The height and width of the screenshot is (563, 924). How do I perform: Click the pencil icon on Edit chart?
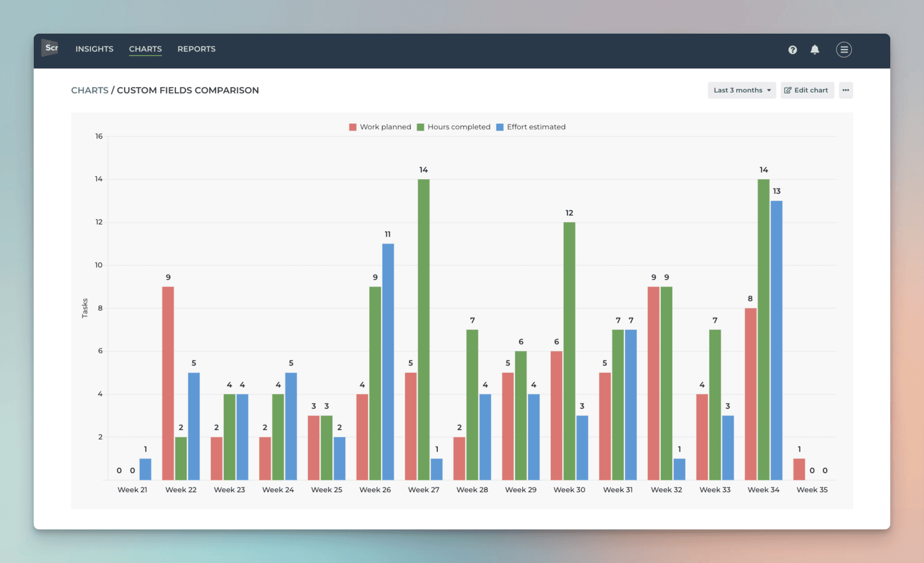tap(788, 90)
